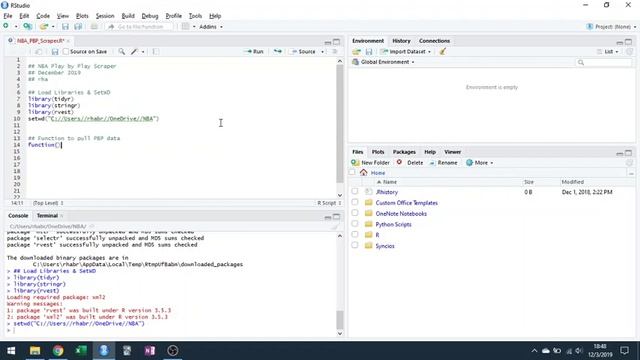The height and width of the screenshot is (360, 640).
Task: Refresh environment pane icon
Action: 629,52
